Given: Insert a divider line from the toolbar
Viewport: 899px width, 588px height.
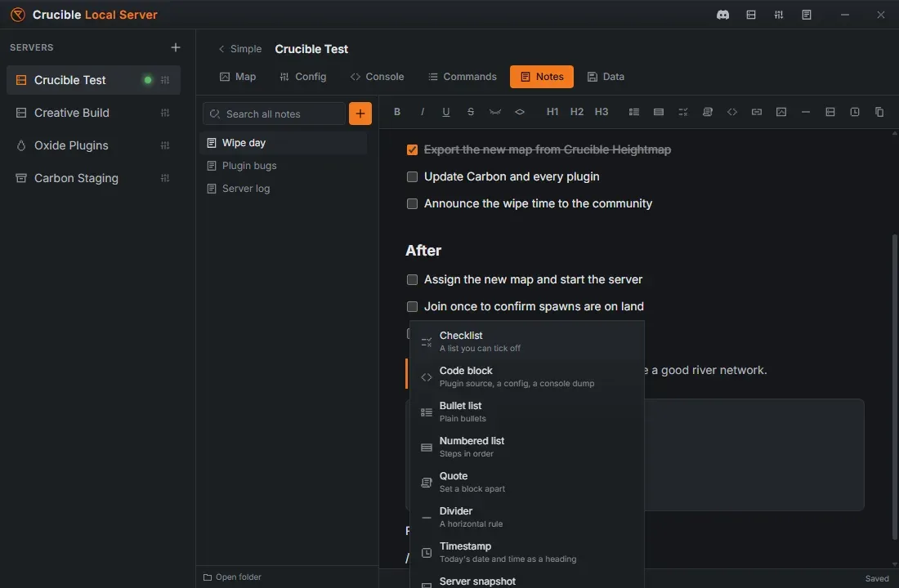Looking at the screenshot, I should pos(806,112).
